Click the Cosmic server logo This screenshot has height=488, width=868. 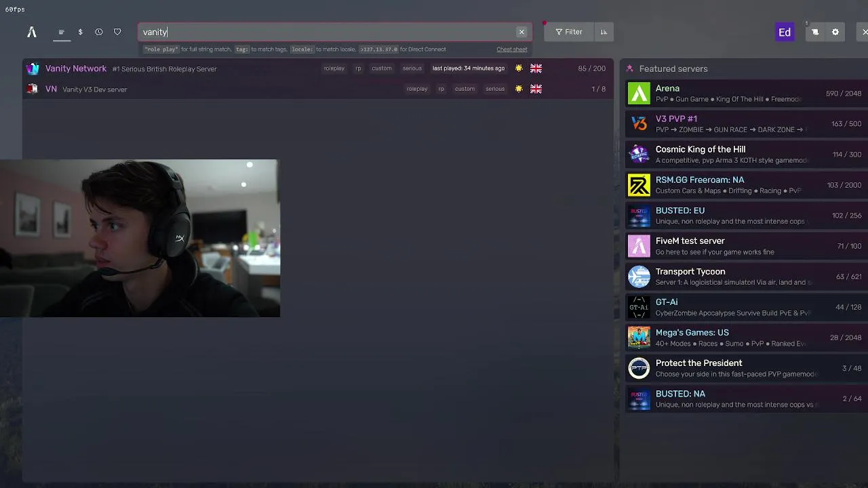639,155
